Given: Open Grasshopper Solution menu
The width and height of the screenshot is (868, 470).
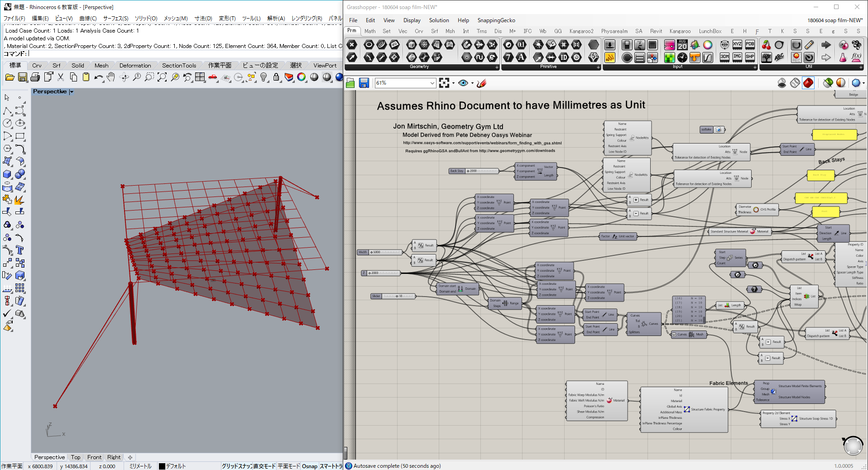Looking at the screenshot, I should click(439, 20).
